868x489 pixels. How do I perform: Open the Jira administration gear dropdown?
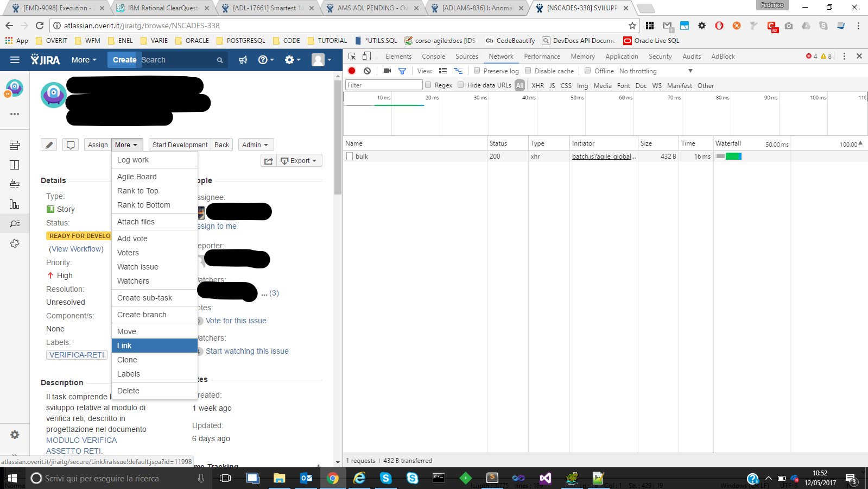pyautogui.click(x=293, y=60)
